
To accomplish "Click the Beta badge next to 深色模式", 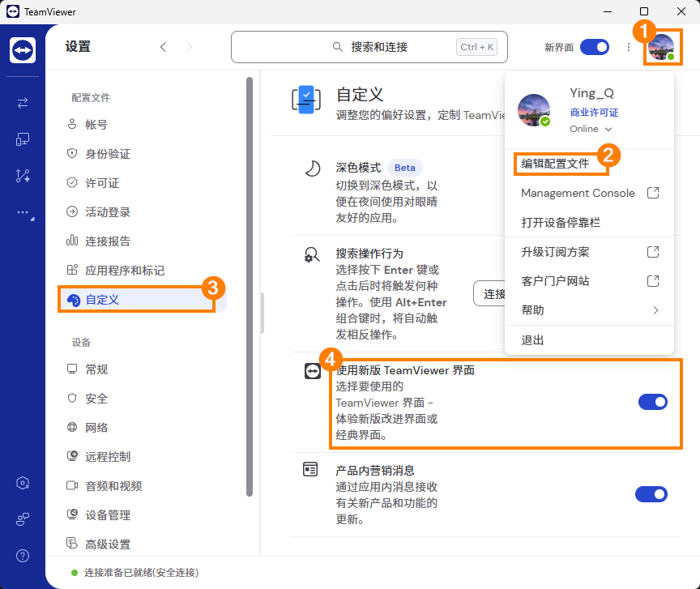I will 405,168.
